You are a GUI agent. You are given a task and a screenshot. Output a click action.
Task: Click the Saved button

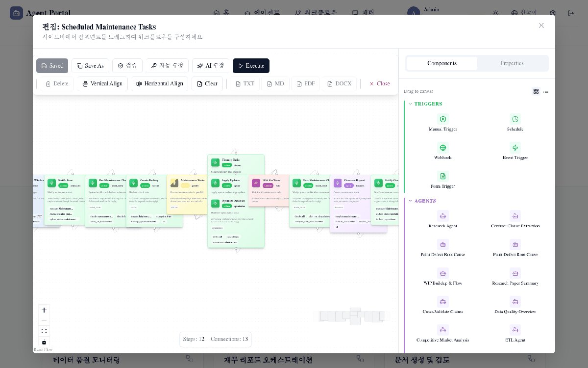point(52,66)
